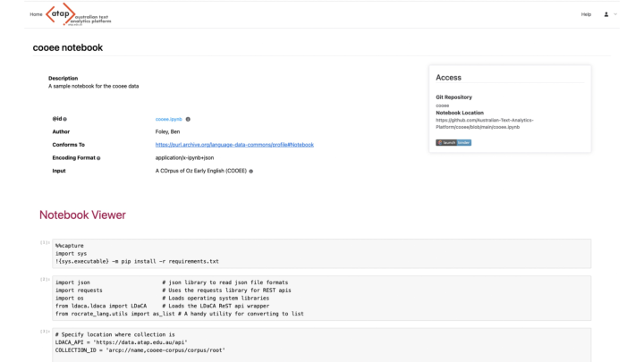Click info icon after COOEE input
This screenshot has height=362, width=644.
(253, 170)
